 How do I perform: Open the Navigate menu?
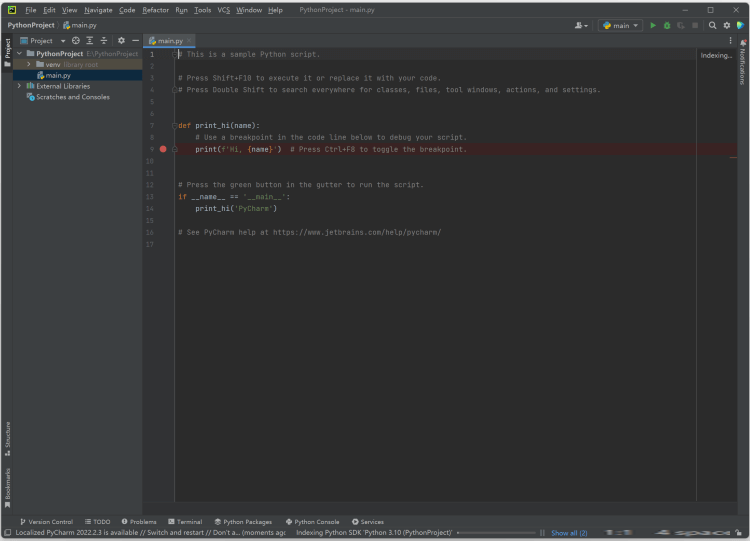coord(98,10)
